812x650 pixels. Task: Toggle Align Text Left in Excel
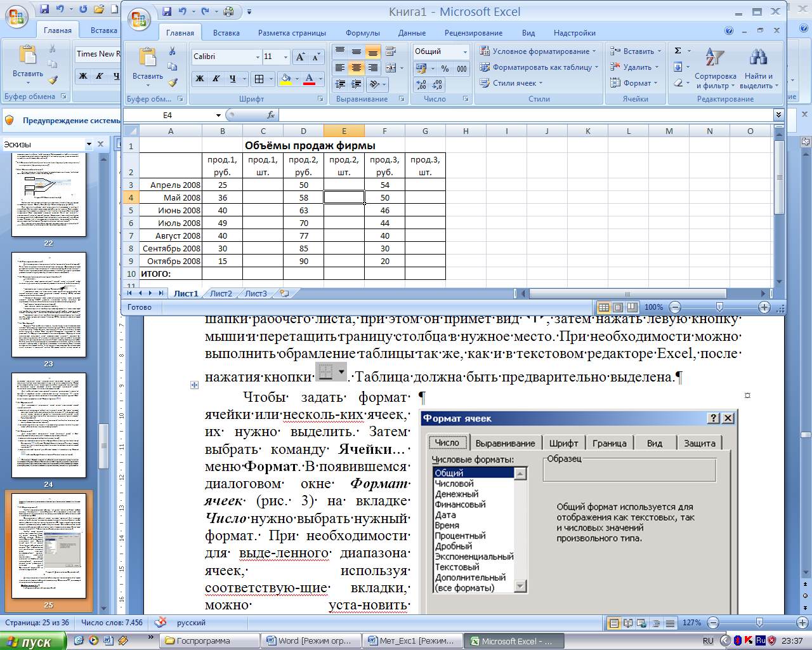coord(340,68)
